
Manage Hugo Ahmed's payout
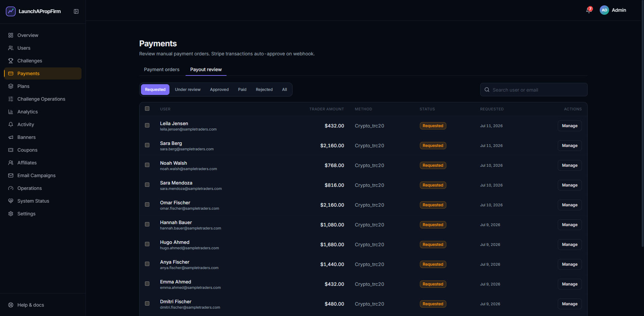click(x=569, y=245)
